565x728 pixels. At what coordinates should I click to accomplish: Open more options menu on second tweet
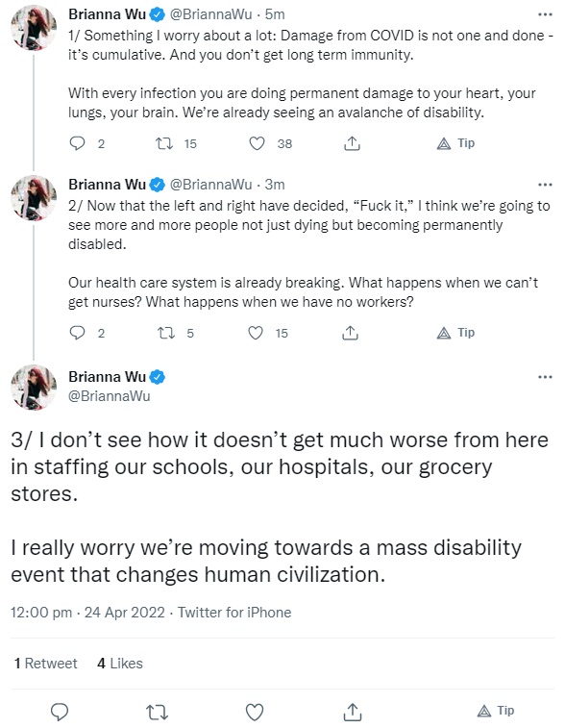pyautogui.click(x=545, y=185)
